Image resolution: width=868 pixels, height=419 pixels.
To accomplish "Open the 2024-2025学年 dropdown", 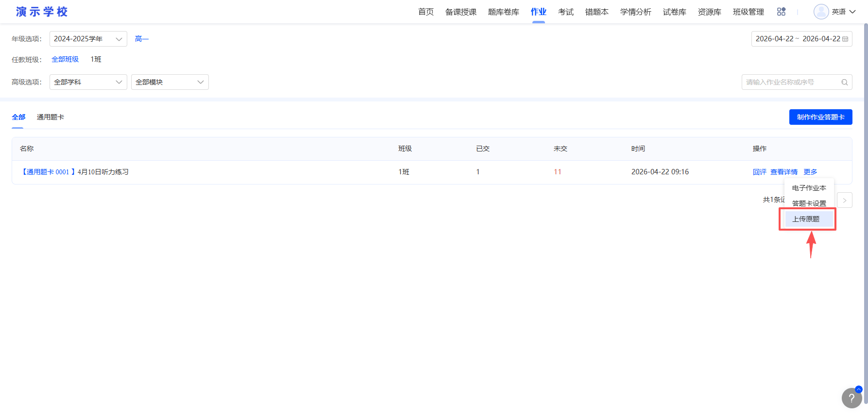I will point(88,39).
